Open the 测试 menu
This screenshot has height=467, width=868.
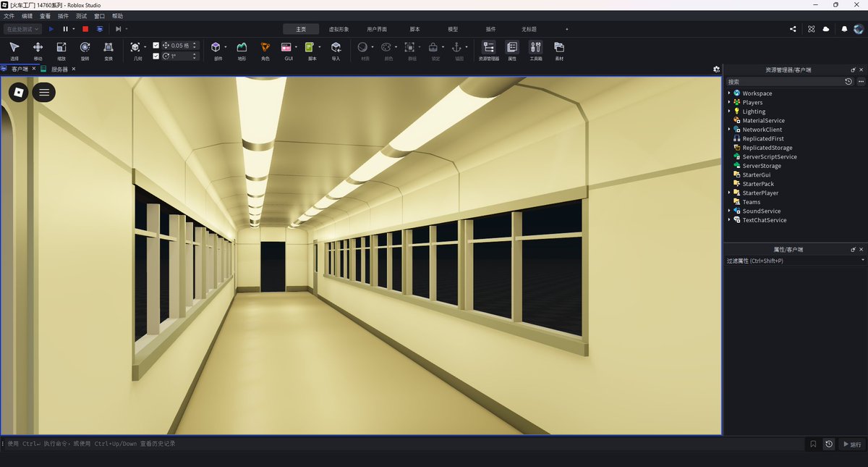(x=82, y=16)
